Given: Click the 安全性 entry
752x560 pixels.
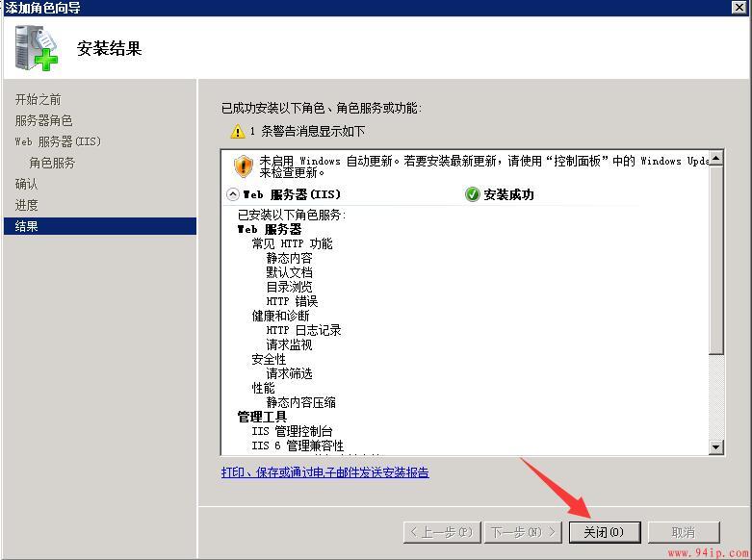Looking at the screenshot, I should tap(269, 359).
